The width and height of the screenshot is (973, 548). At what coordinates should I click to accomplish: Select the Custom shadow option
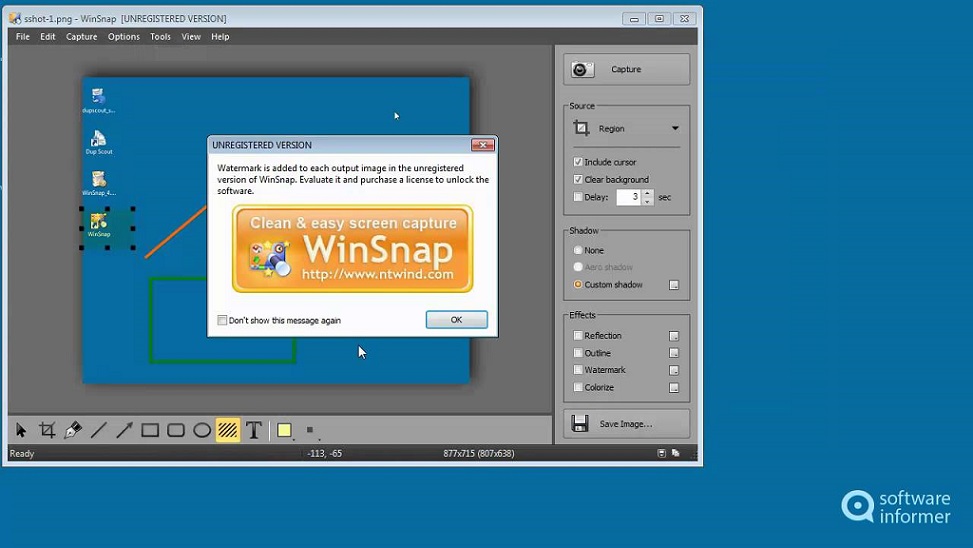click(578, 284)
